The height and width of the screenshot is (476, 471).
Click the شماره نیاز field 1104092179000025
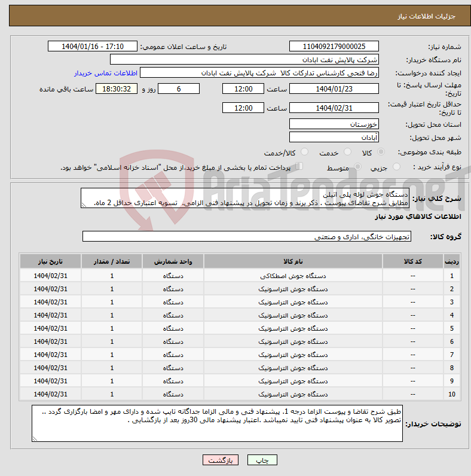pos(334,47)
